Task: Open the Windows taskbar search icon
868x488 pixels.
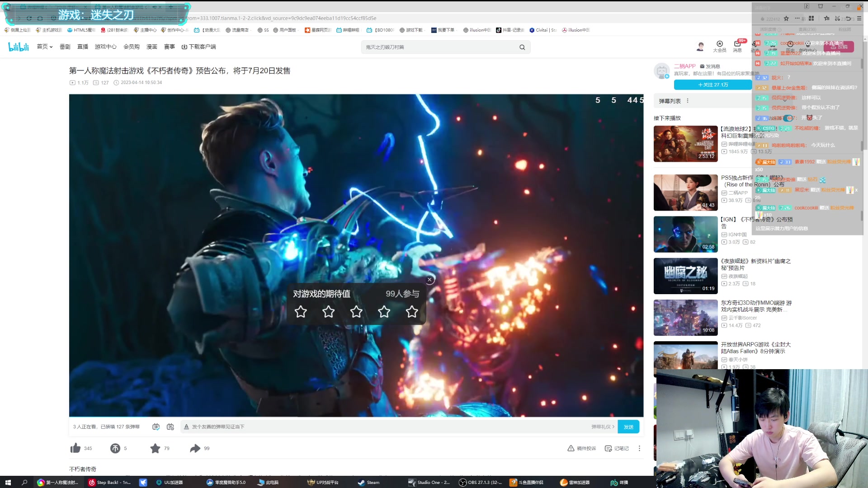Action: (24, 482)
